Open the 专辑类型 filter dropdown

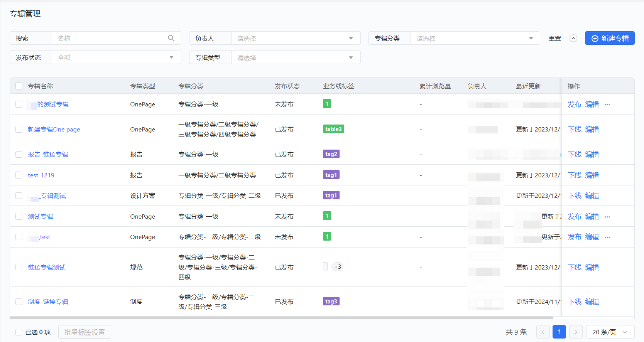pyautogui.click(x=296, y=57)
